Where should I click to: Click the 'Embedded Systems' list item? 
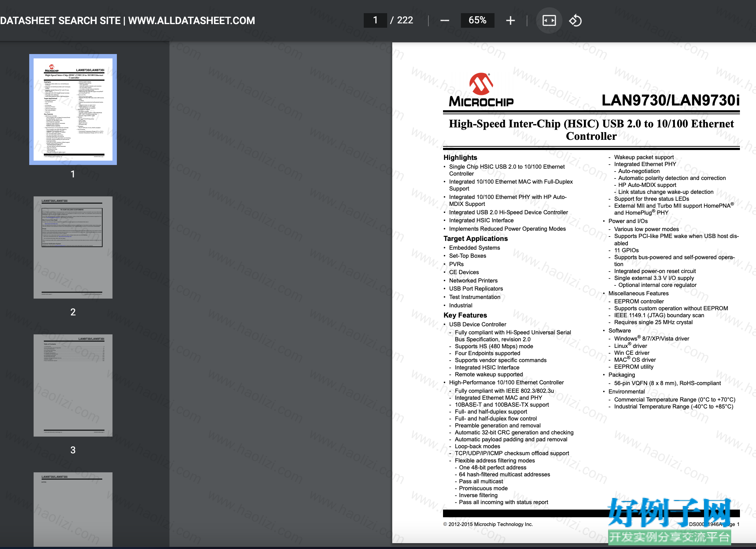[474, 247]
